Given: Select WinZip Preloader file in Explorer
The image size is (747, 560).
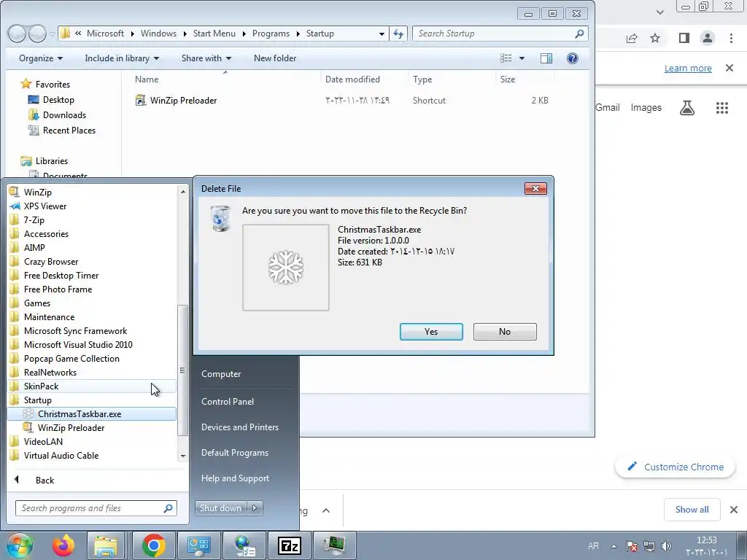Looking at the screenshot, I should pos(183,101).
